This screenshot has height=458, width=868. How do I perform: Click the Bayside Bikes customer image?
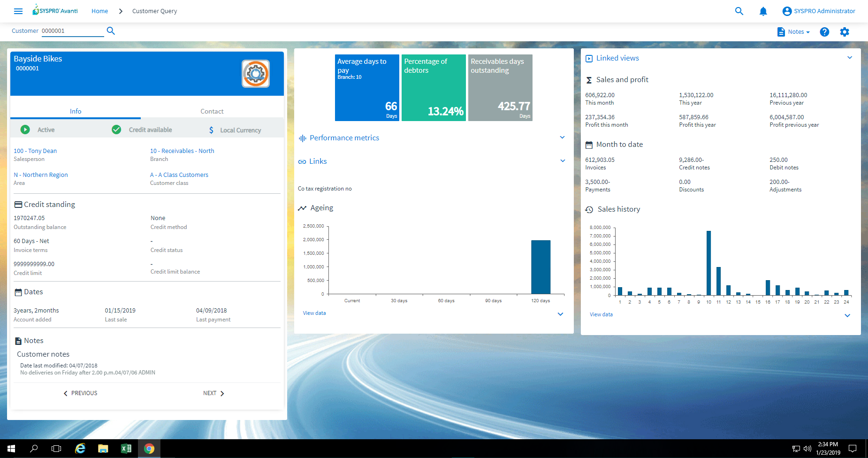tap(255, 74)
